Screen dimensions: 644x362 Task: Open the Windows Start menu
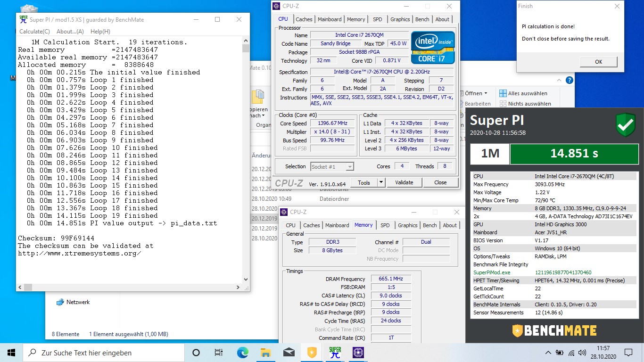11,352
